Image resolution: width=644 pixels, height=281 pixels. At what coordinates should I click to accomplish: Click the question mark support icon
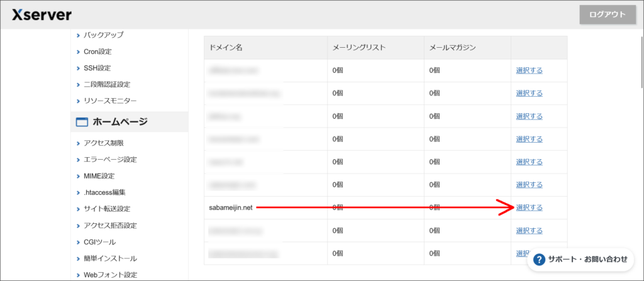pyautogui.click(x=539, y=259)
